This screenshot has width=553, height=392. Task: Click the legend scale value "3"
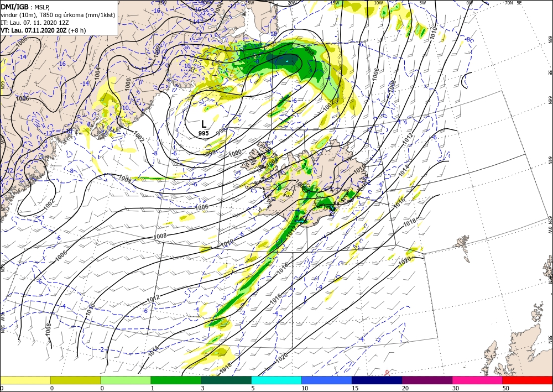[202, 388]
